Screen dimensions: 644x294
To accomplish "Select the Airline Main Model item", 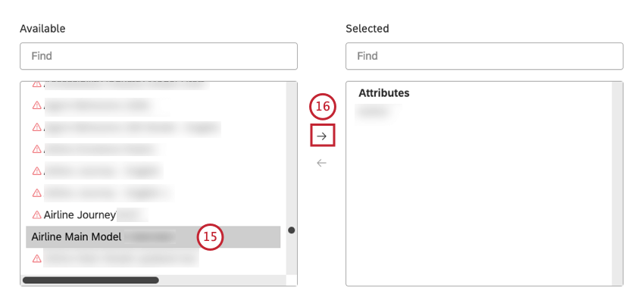I will tap(153, 237).
